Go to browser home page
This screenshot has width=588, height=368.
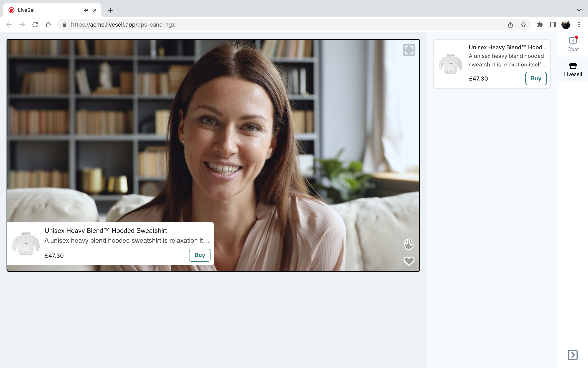48,25
